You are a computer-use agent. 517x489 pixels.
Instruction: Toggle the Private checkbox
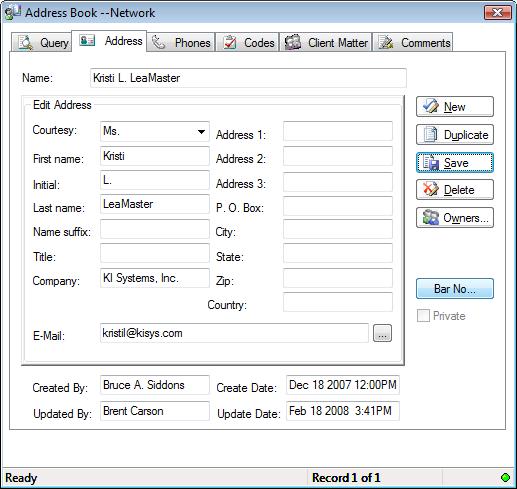click(x=423, y=315)
